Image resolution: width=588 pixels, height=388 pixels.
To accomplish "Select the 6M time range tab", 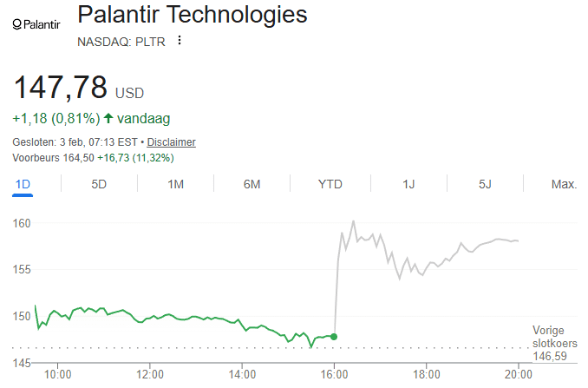I will [252, 184].
